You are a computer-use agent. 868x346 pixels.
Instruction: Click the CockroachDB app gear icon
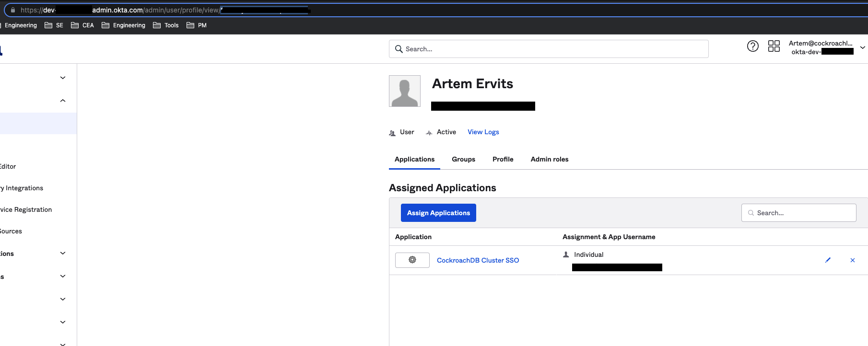[412, 260]
